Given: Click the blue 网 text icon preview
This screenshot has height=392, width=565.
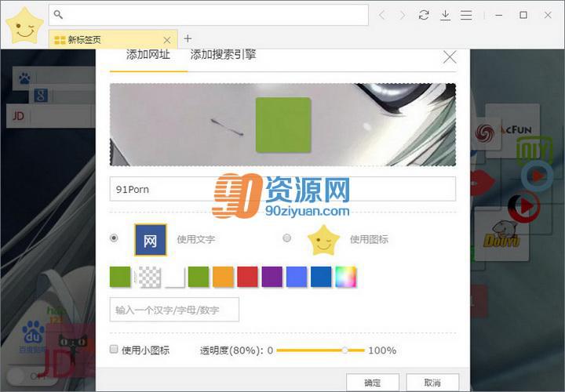Looking at the screenshot, I should 150,240.
